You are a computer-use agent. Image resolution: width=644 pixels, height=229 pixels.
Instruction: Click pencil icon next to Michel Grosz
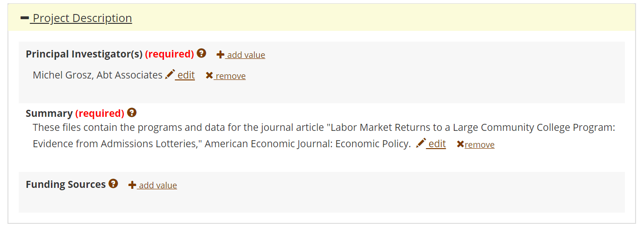pos(170,75)
